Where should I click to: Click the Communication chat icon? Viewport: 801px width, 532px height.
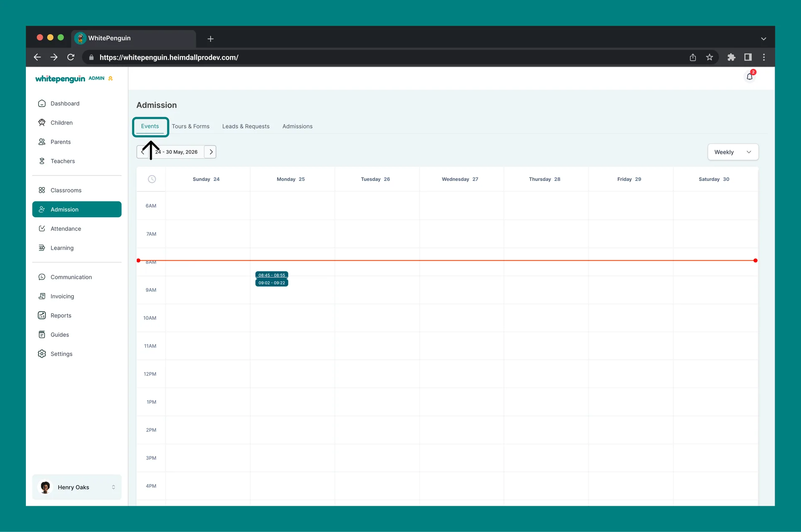(42, 277)
